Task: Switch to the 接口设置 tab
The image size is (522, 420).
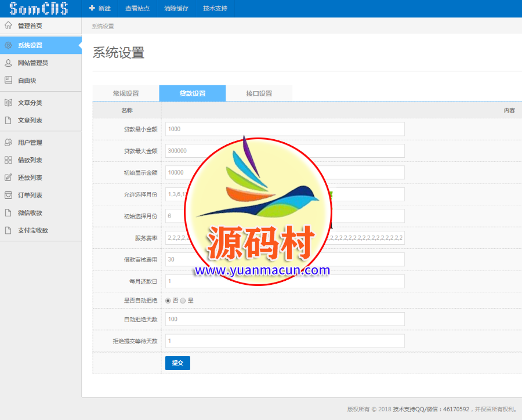Action: pos(259,93)
